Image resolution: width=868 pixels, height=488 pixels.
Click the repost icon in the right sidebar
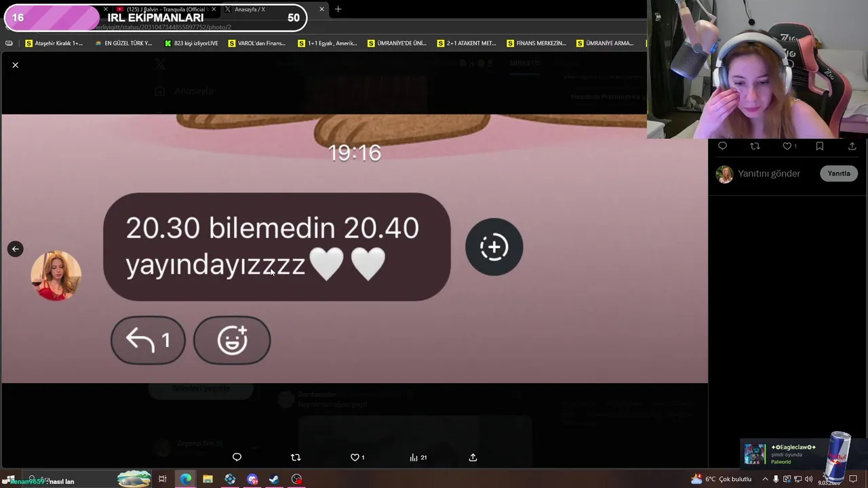(755, 146)
